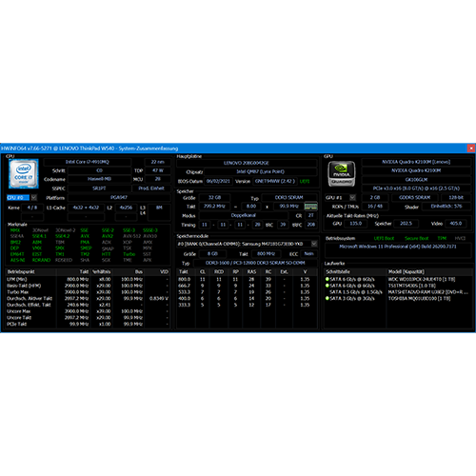The width and height of the screenshot is (476, 476).
Task: Select the TOSHIBA MQ01UBD100 drive model
Action: pos(419,298)
